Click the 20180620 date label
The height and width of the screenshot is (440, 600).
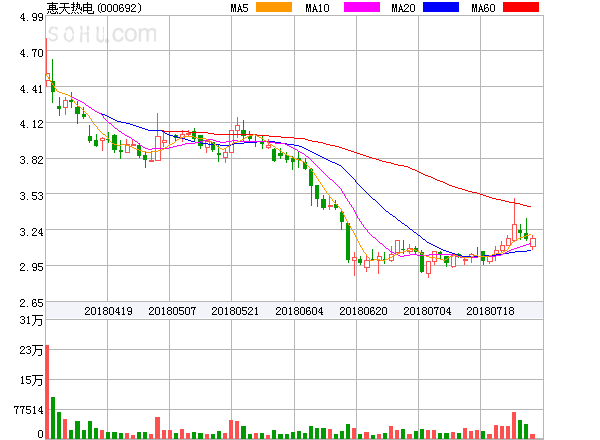[363, 311]
